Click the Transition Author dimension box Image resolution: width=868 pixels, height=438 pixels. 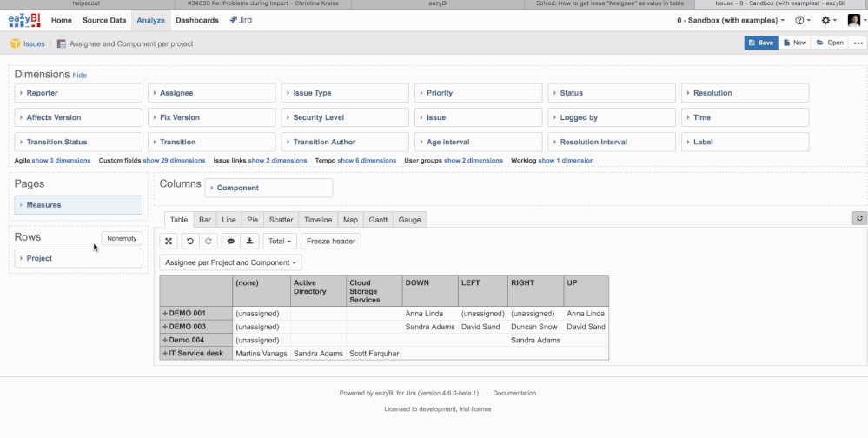pyautogui.click(x=345, y=142)
